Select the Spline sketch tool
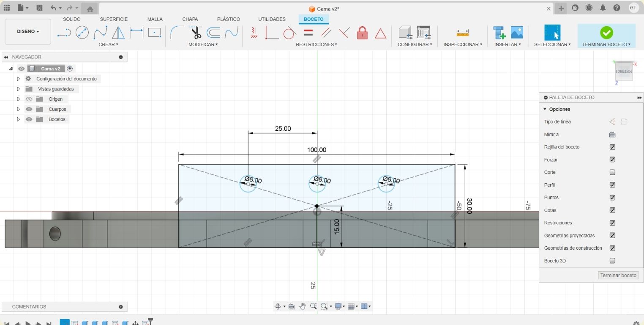 (100, 33)
